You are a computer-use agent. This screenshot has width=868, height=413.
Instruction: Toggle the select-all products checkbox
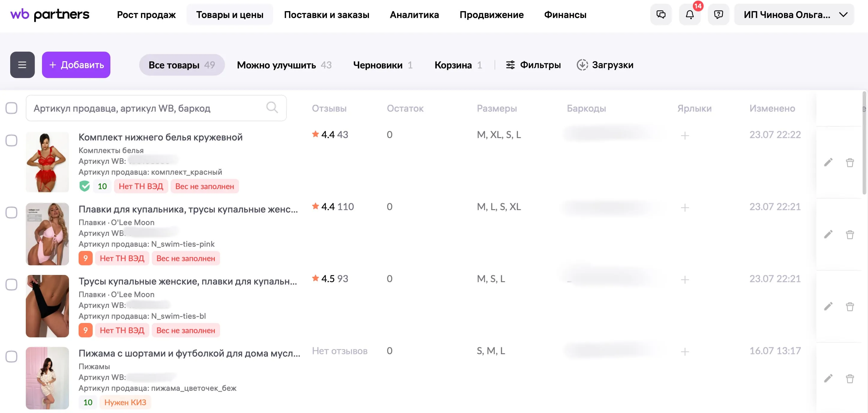coord(11,108)
